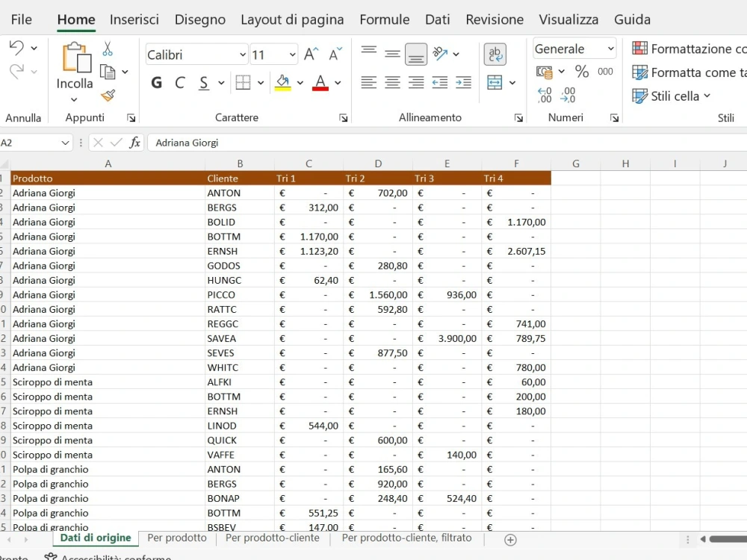Switch to the Dati ribbon tab
This screenshot has width=747, height=560.
pos(437,19)
